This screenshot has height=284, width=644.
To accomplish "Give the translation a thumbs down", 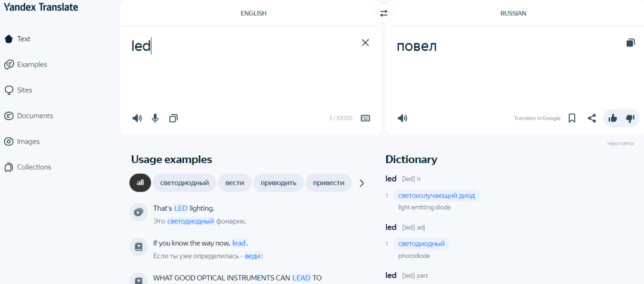I will click(630, 118).
